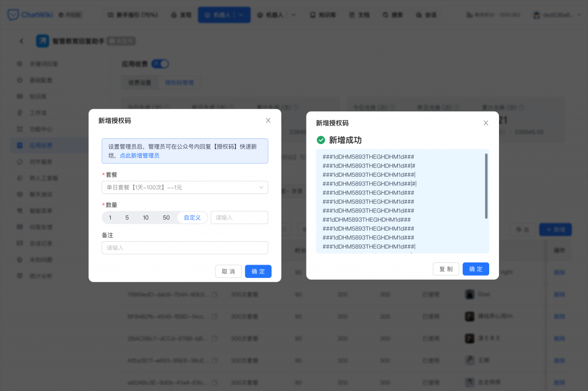Viewport: 588px width, 391px height.
Task: Click the 备注 input field
Action: tap(185, 247)
